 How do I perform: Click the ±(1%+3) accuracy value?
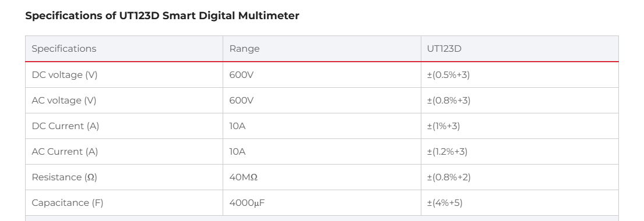444,126
